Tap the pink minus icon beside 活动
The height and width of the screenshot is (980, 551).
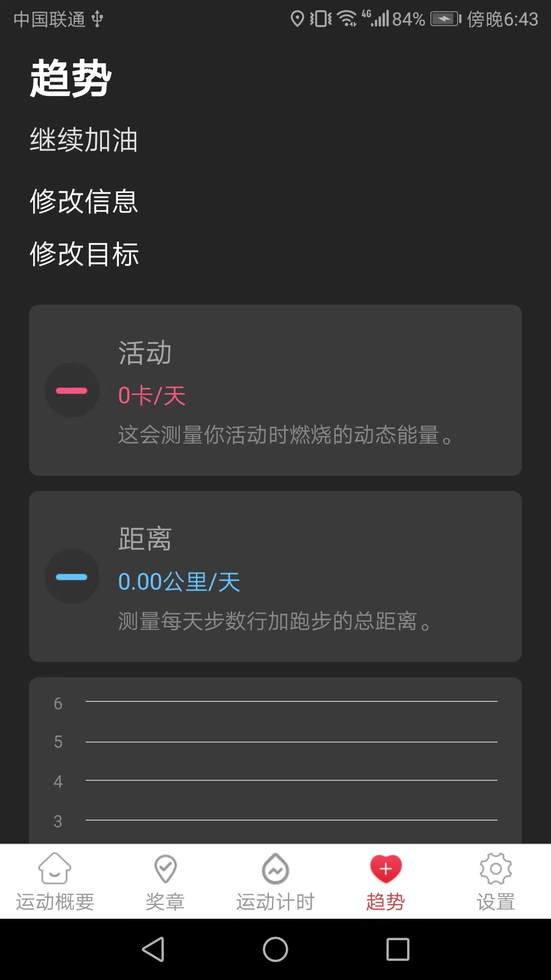click(x=72, y=390)
